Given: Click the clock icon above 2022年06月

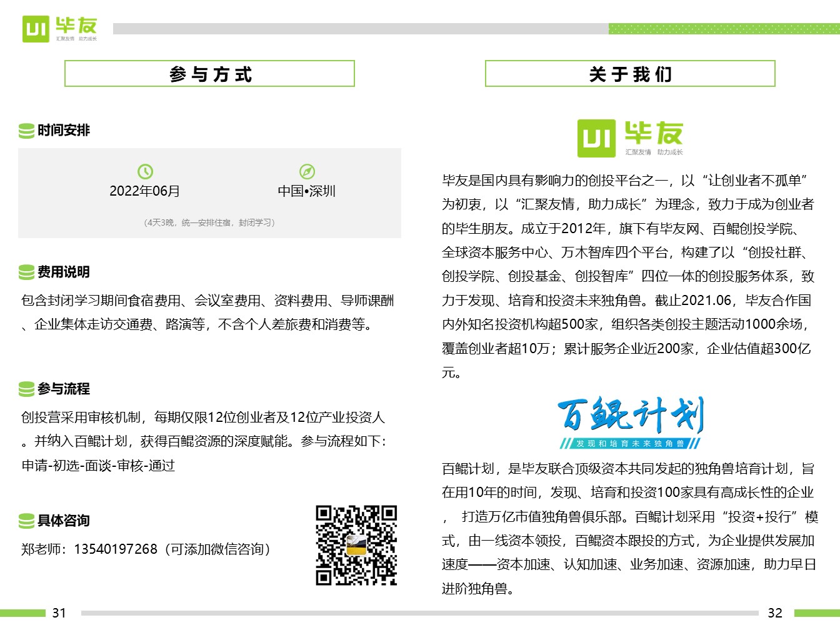Looking at the screenshot, I should [x=145, y=171].
